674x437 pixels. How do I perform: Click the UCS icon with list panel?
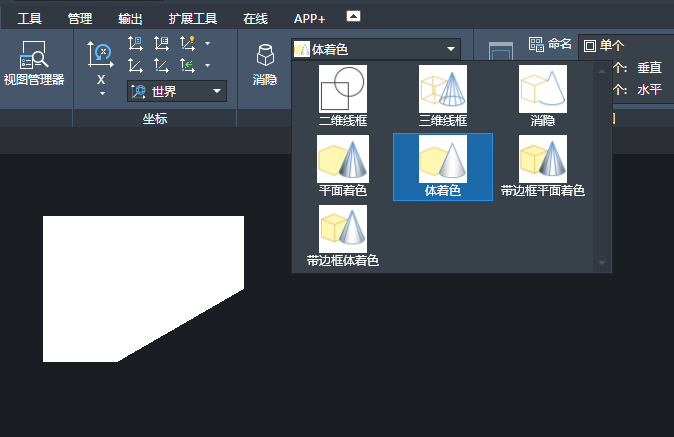click(x=161, y=43)
